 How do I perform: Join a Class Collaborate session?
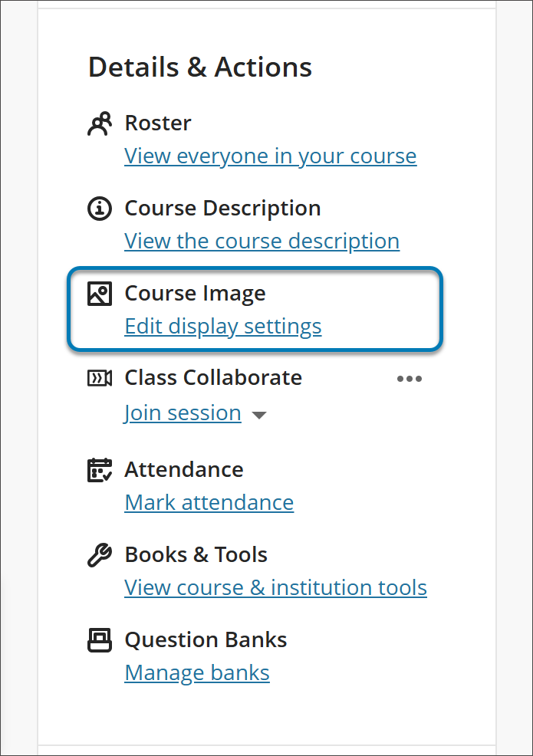pos(183,413)
